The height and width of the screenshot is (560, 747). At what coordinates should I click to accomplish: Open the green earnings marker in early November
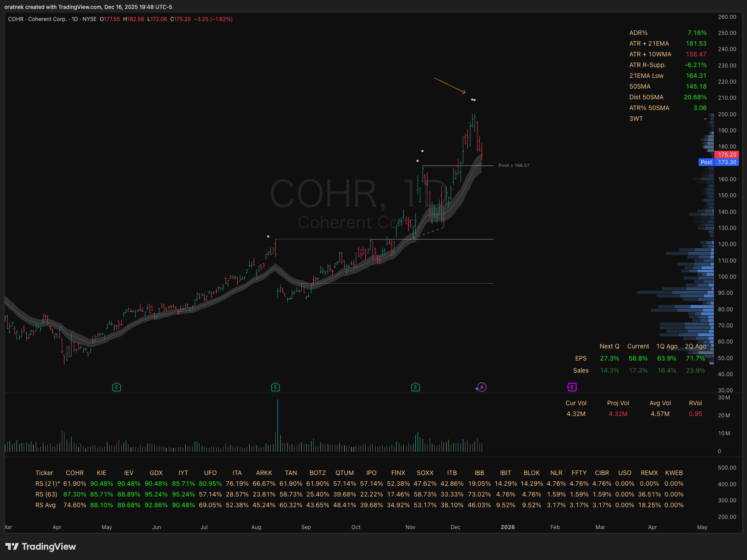(415, 387)
